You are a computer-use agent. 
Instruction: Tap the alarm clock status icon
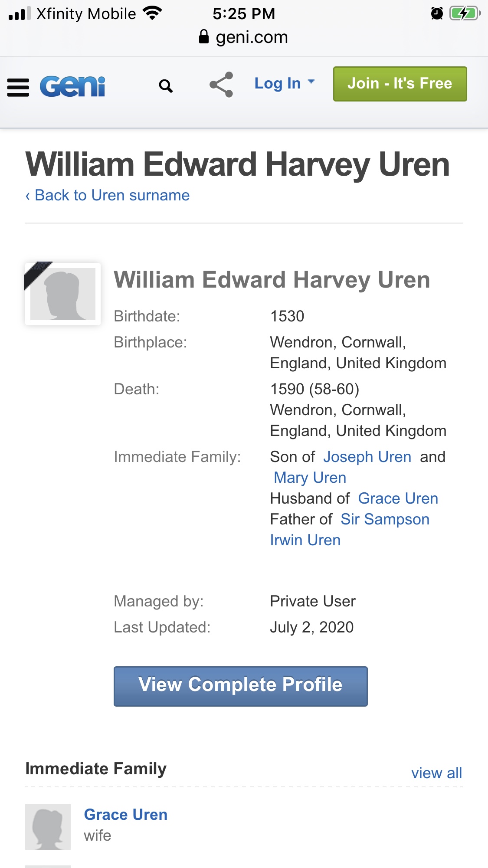(x=437, y=13)
